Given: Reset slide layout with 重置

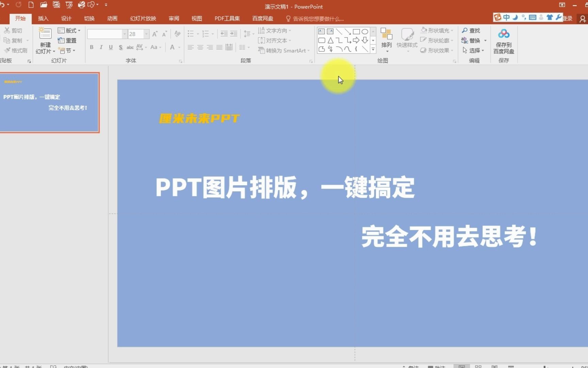Looking at the screenshot, I should click(67, 41).
